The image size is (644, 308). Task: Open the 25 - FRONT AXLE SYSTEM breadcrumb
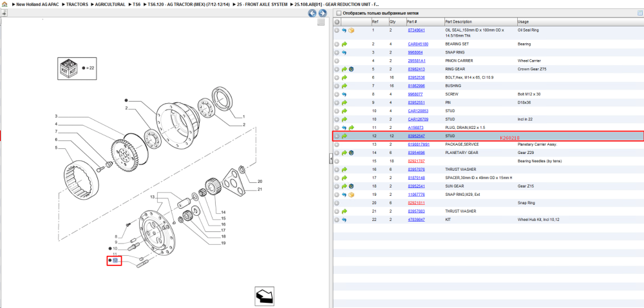[262, 4]
